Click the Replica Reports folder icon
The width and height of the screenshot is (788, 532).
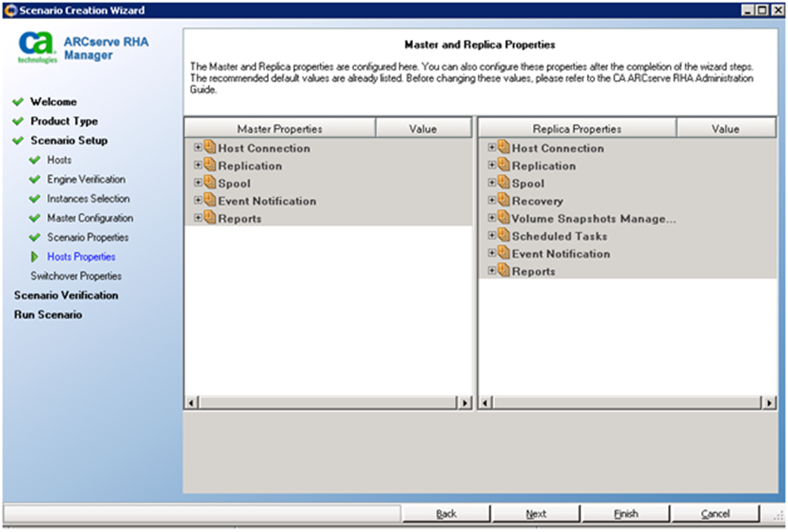(504, 270)
